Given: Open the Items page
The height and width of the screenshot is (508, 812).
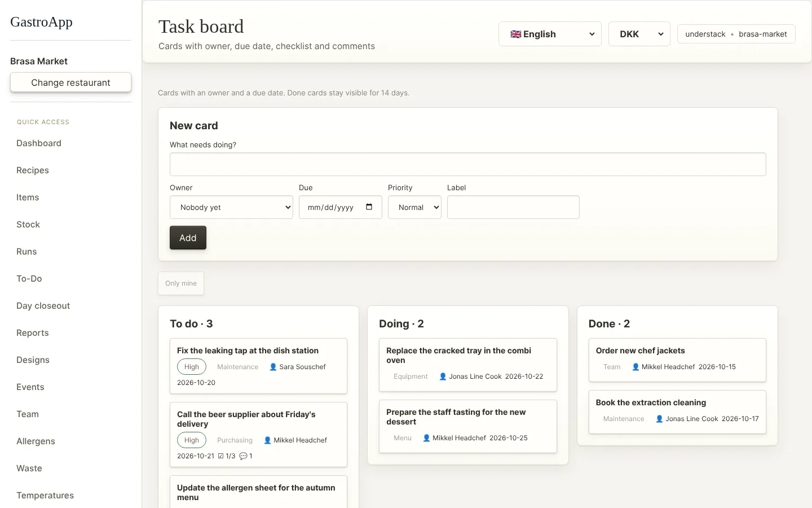Looking at the screenshot, I should (28, 198).
